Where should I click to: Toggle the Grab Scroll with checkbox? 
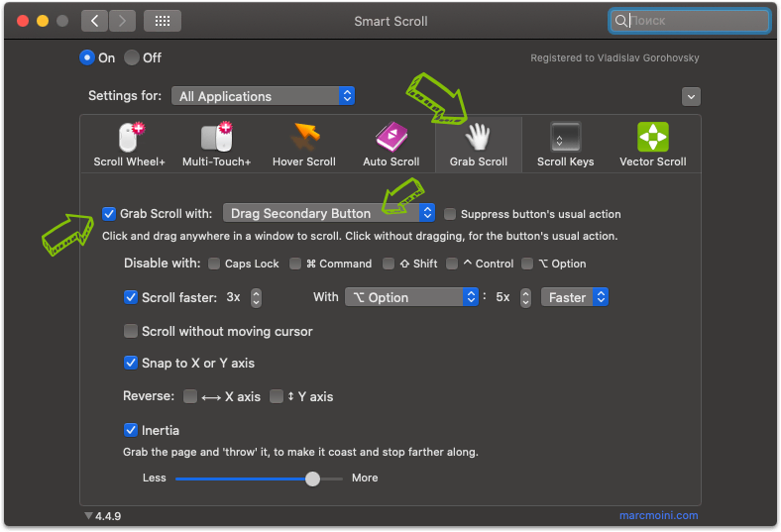[109, 214]
